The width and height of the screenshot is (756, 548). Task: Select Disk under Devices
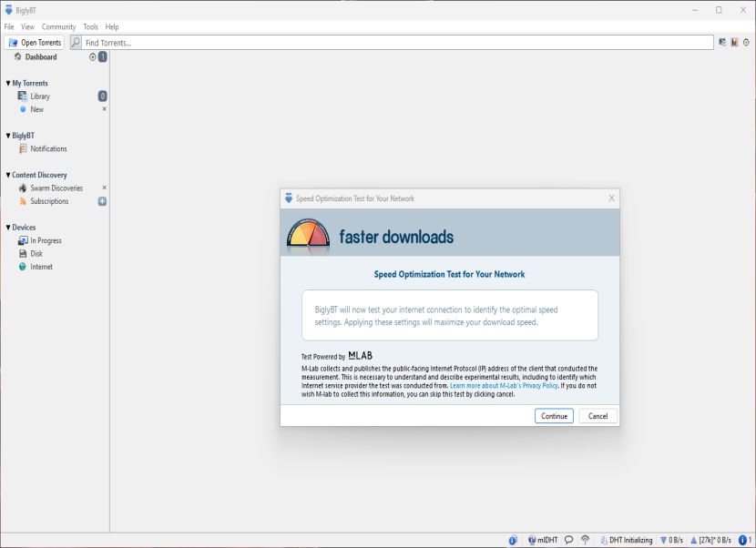click(36, 253)
